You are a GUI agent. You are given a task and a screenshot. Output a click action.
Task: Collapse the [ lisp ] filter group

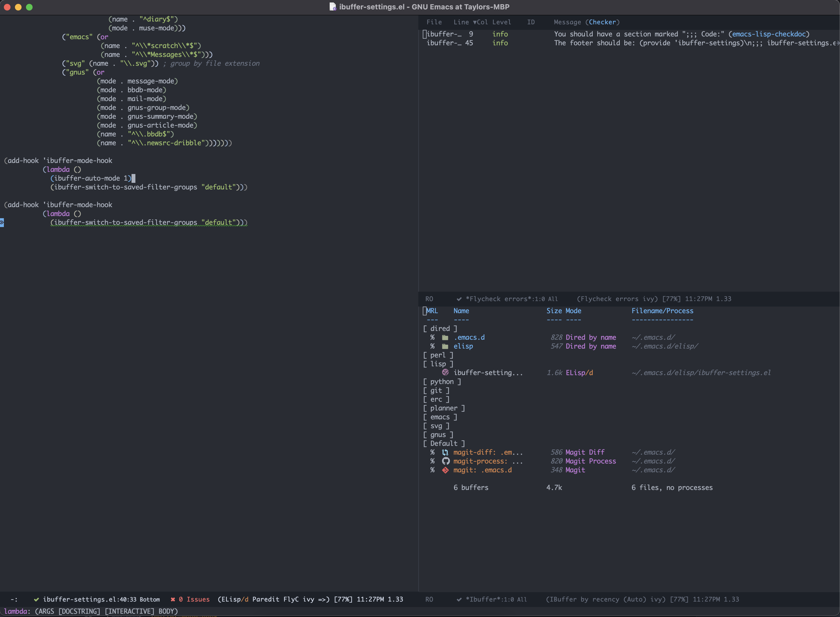[x=438, y=364]
